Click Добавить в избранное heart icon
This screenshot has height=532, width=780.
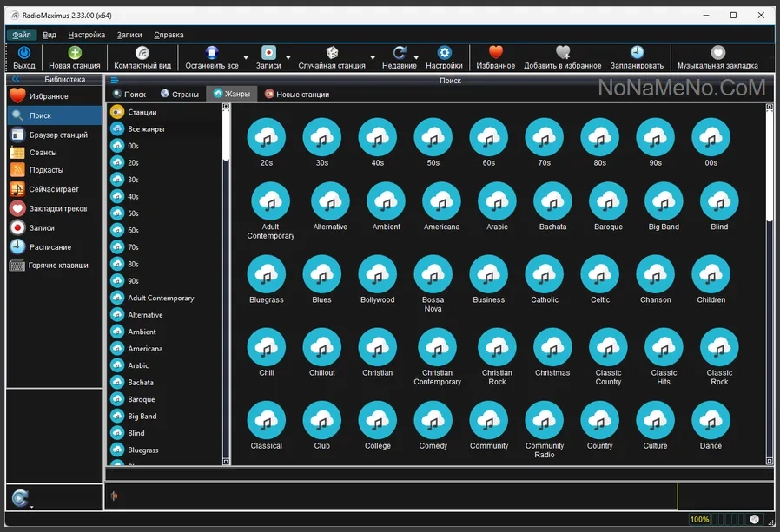pos(563,53)
